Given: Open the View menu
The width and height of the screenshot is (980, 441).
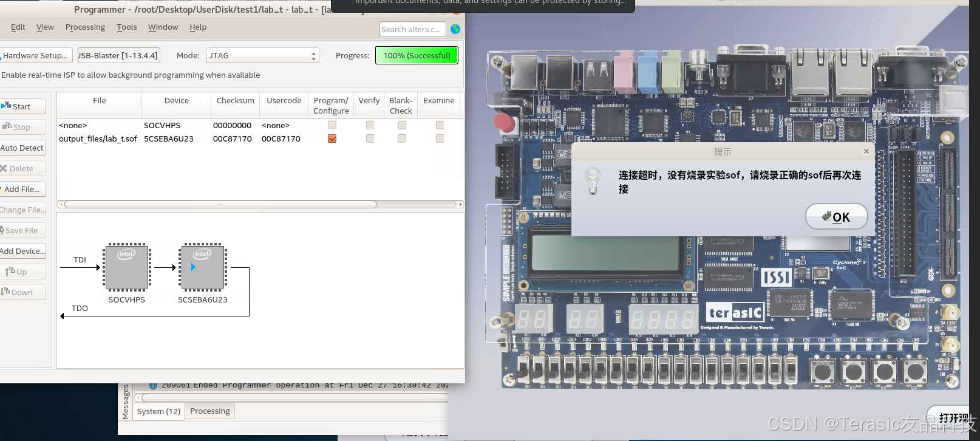Looking at the screenshot, I should pos(45,27).
